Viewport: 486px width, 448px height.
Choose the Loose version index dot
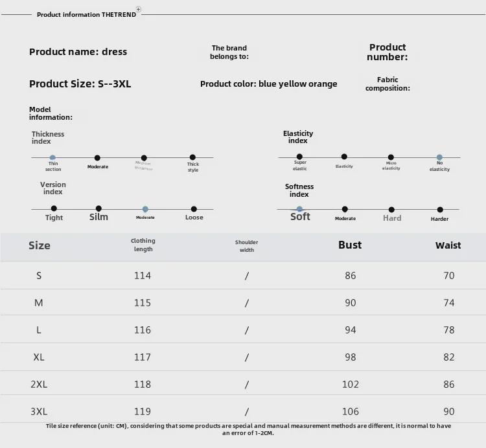(x=194, y=208)
